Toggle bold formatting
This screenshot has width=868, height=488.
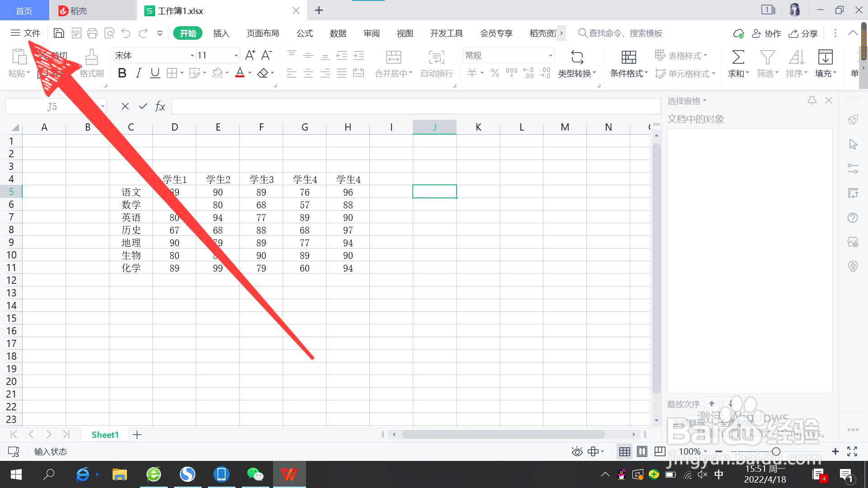point(122,73)
